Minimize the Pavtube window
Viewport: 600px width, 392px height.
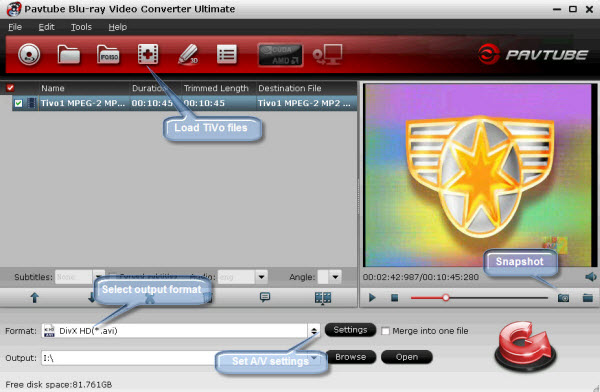coord(557,9)
